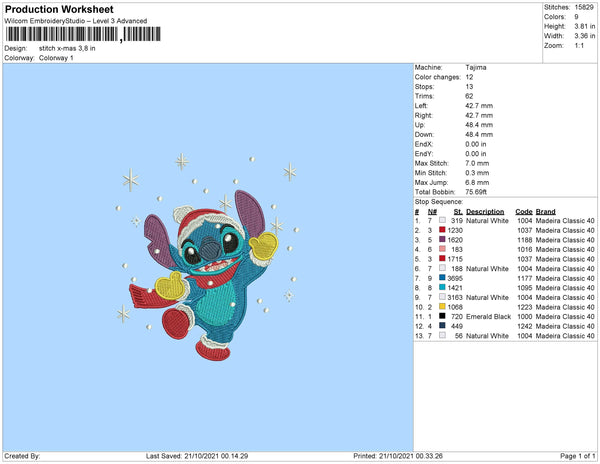Click the Total Bobbin value 75.69ft
Image resolution: width=600 pixels, height=464 pixels.
click(476, 192)
